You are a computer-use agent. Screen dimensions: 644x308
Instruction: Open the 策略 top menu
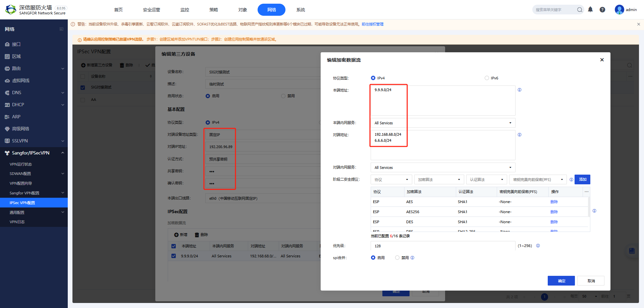tap(214, 10)
